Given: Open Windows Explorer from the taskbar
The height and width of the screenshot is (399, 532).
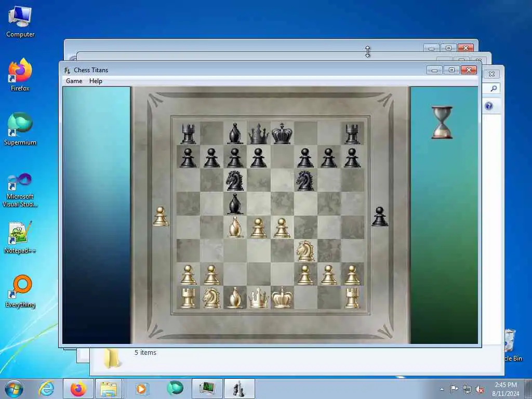Looking at the screenshot, I should 109,389.
